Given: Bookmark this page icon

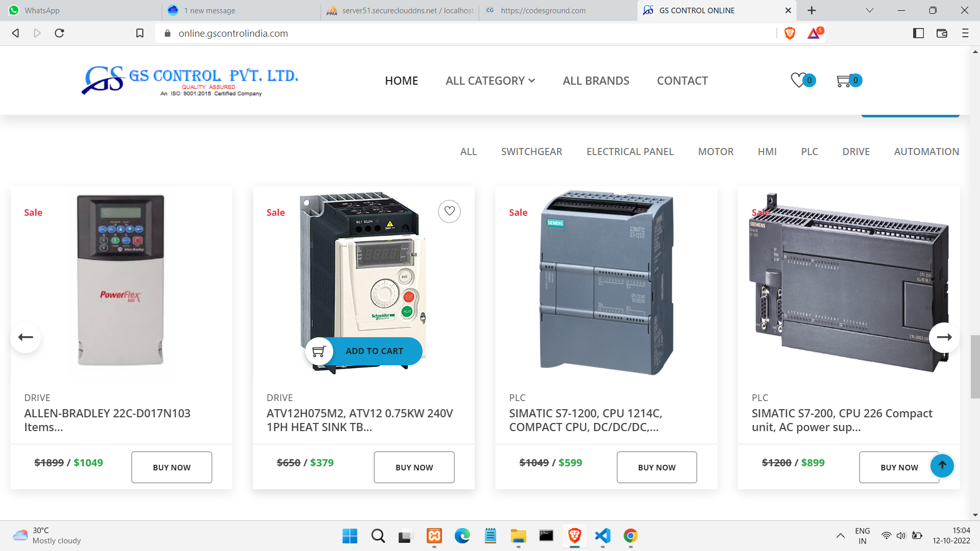Looking at the screenshot, I should click(x=140, y=33).
